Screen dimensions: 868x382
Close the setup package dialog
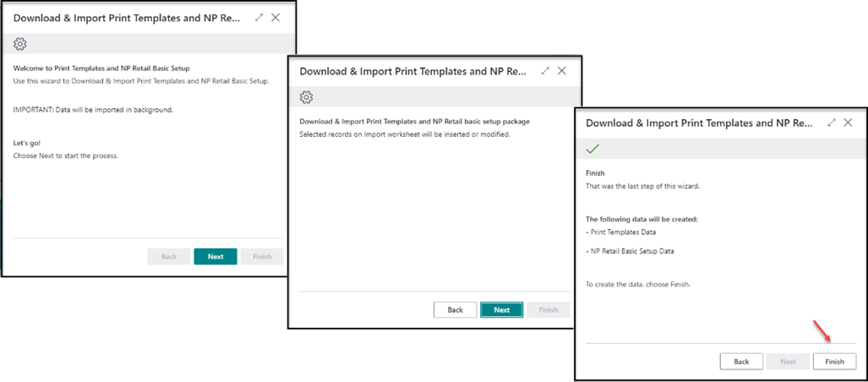click(x=562, y=71)
